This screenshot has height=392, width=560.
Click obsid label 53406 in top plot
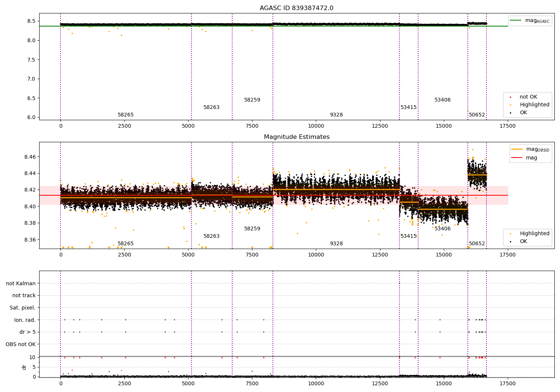tap(442, 100)
